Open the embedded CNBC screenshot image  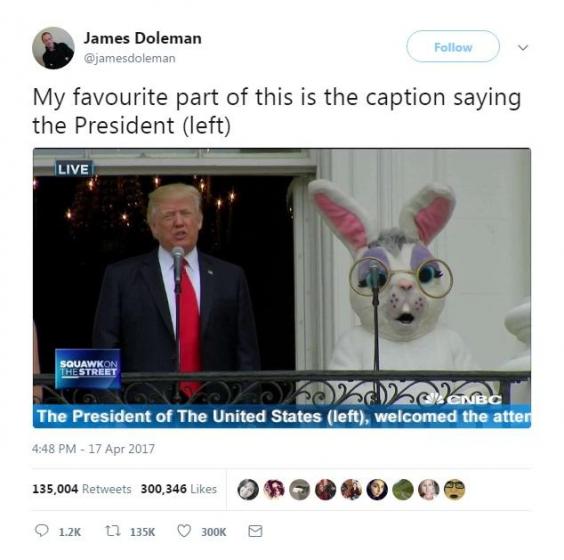point(282,288)
